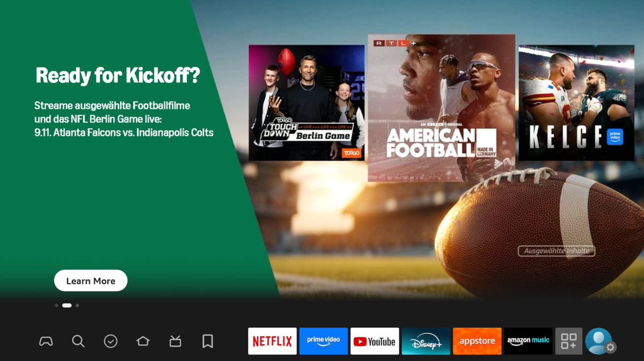Click the 'Ausgewählte Inhalte' label
This screenshot has width=644, height=361.
[x=557, y=251]
